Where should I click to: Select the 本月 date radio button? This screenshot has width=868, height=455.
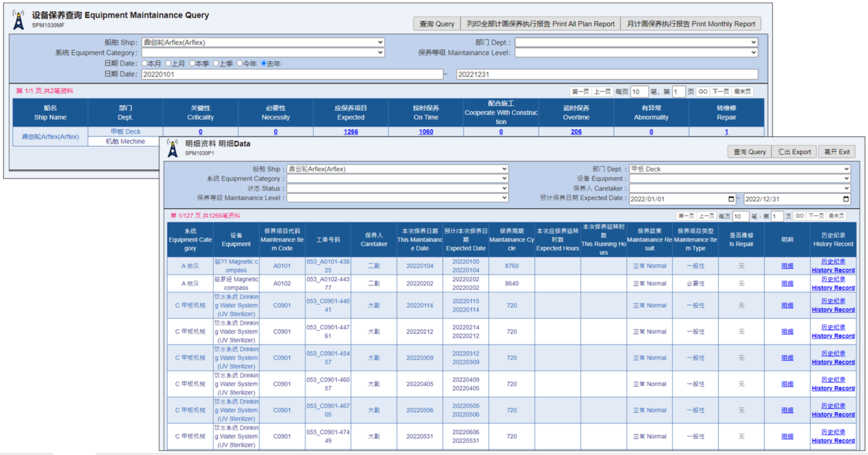click(x=145, y=63)
